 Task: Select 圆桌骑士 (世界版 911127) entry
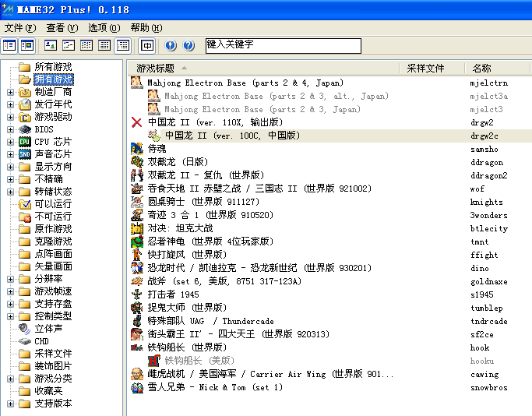pos(203,202)
